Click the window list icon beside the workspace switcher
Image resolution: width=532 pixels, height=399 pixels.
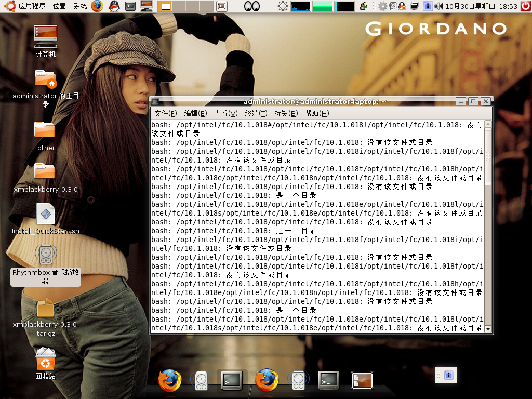(221, 6)
